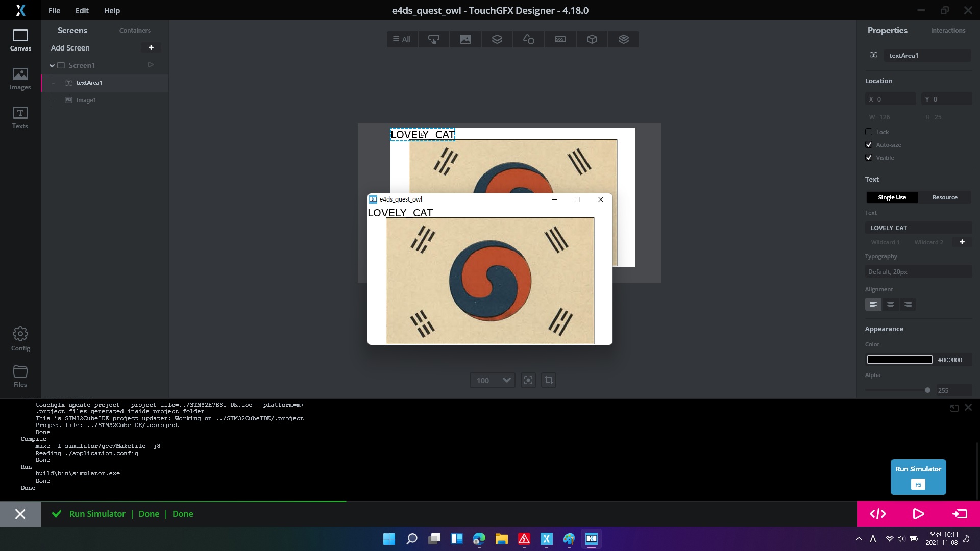Click the crop canvas icon beside zoom
The image size is (980, 551).
[x=549, y=380]
